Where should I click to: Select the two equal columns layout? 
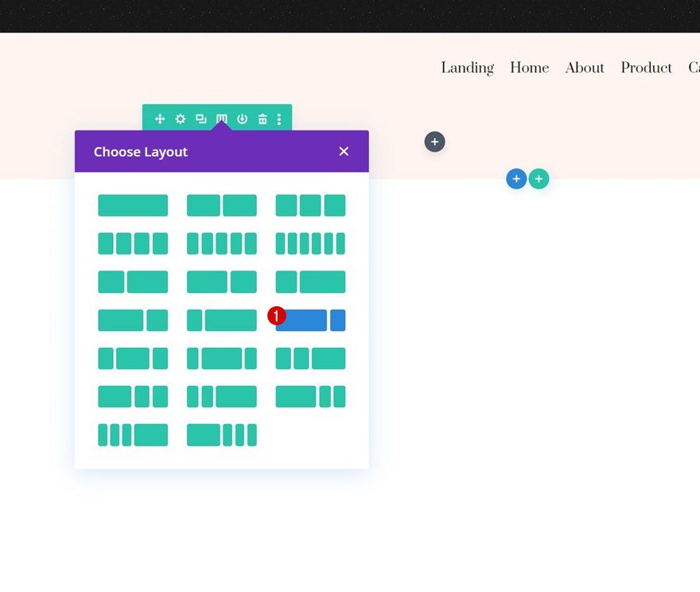(221, 205)
